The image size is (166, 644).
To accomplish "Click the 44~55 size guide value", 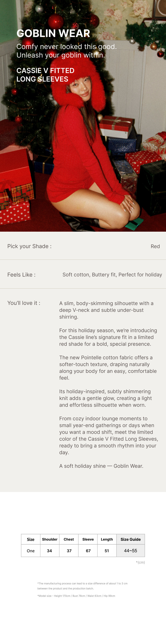I will [x=130, y=551].
